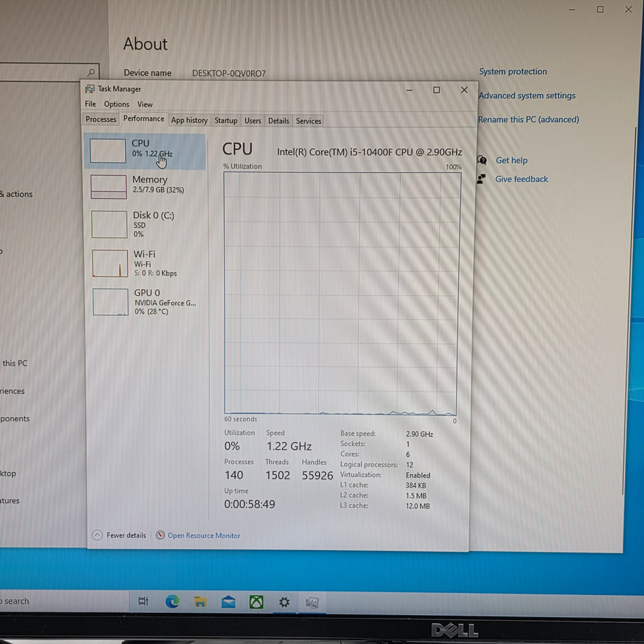Close the Task Manager window

464,90
